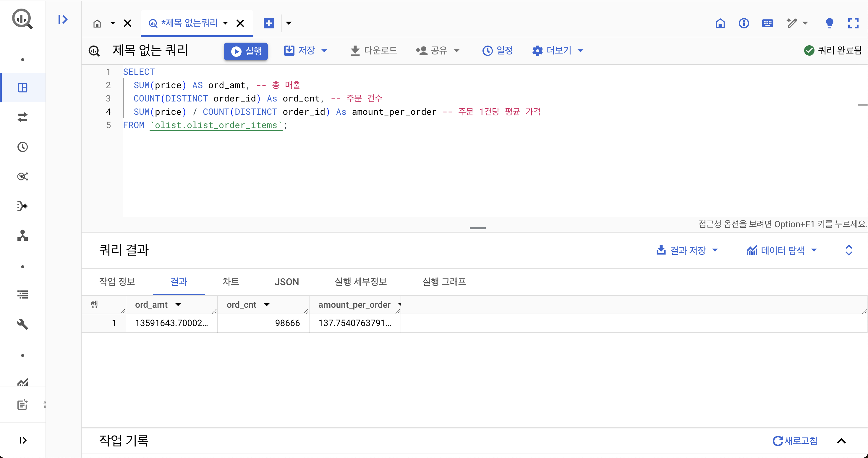Image resolution: width=868 pixels, height=458 pixels.
Task: Switch to the JSON results tab
Action: point(286,282)
